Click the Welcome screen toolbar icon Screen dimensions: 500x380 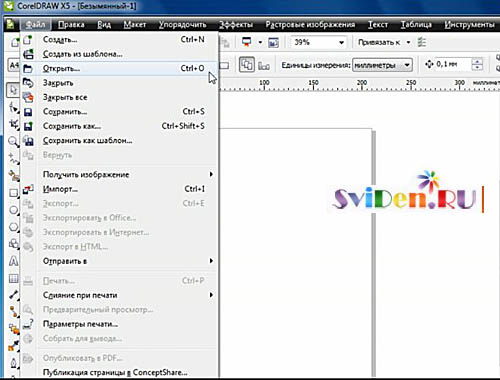pos(273,43)
